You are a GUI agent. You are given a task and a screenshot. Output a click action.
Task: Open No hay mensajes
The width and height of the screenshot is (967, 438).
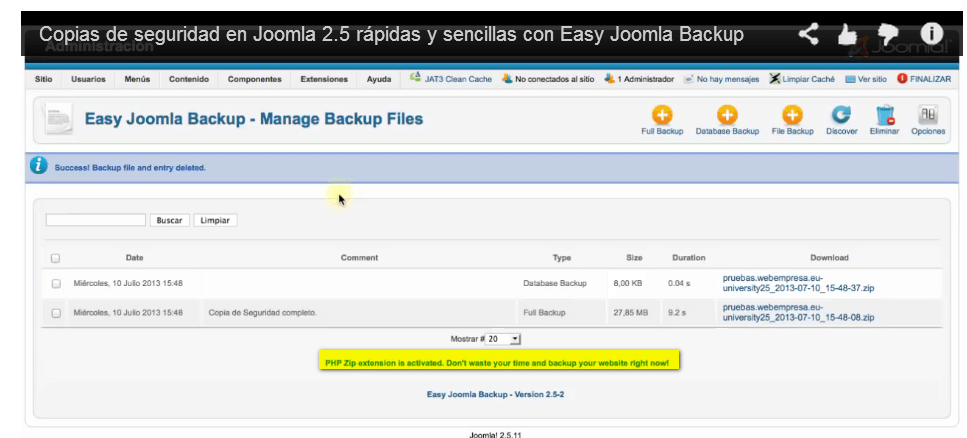tap(722, 79)
